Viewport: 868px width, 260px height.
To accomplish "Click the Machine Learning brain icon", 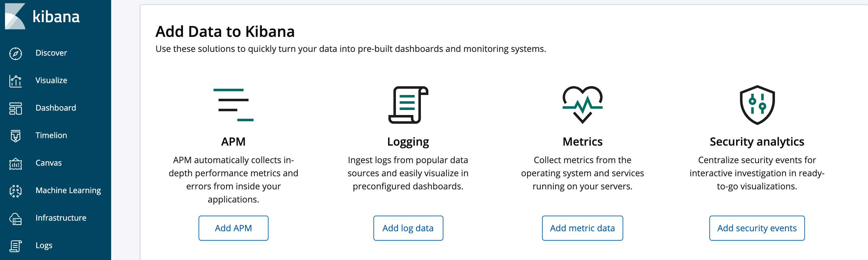I will pyautogui.click(x=16, y=191).
